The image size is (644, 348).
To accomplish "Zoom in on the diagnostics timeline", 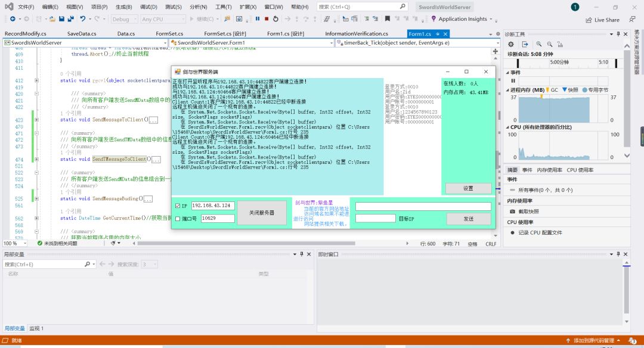I will (539, 44).
